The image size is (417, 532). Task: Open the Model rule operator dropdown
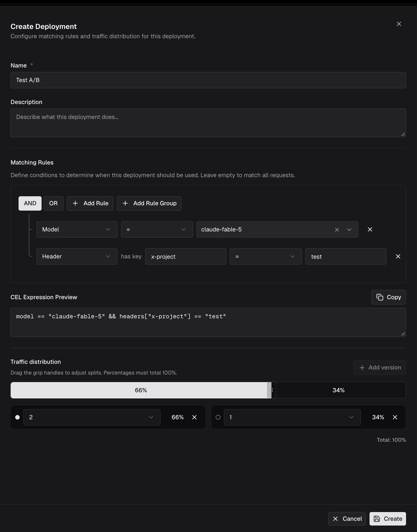[157, 229]
